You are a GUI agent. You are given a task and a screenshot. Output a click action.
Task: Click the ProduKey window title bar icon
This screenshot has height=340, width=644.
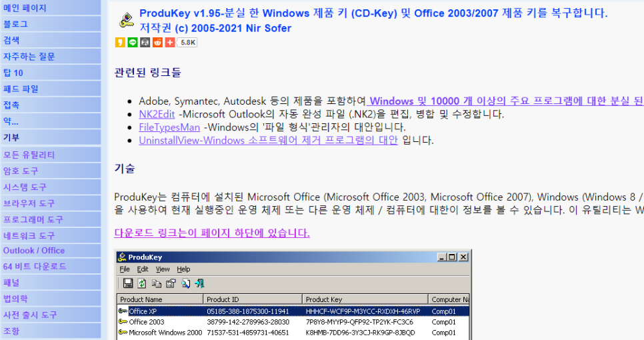click(x=122, y=257)
